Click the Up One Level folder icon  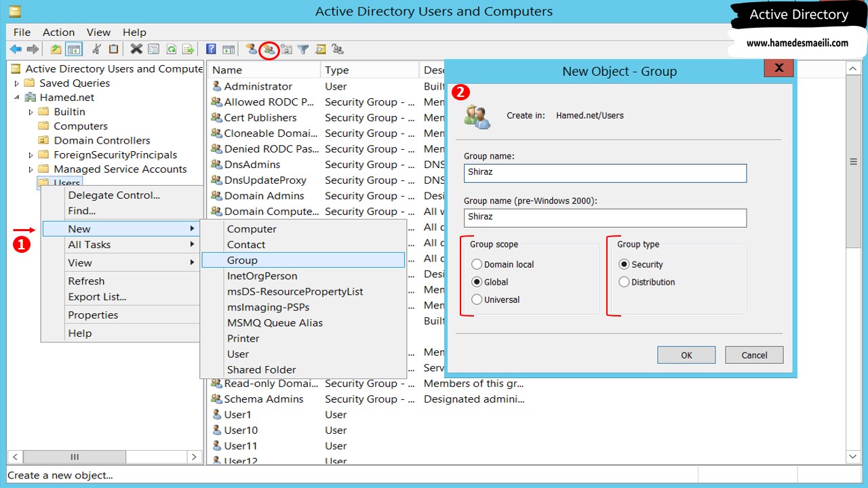tap(56, 49)
